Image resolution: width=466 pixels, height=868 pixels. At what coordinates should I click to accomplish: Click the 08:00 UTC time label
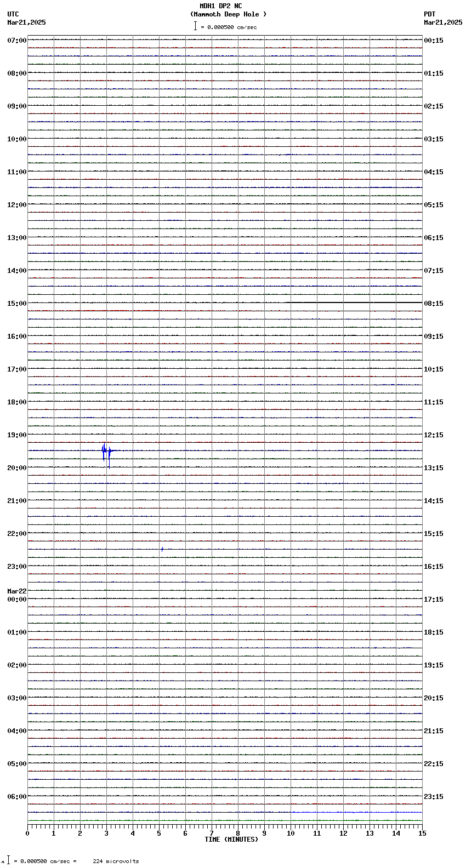[17, 73]
